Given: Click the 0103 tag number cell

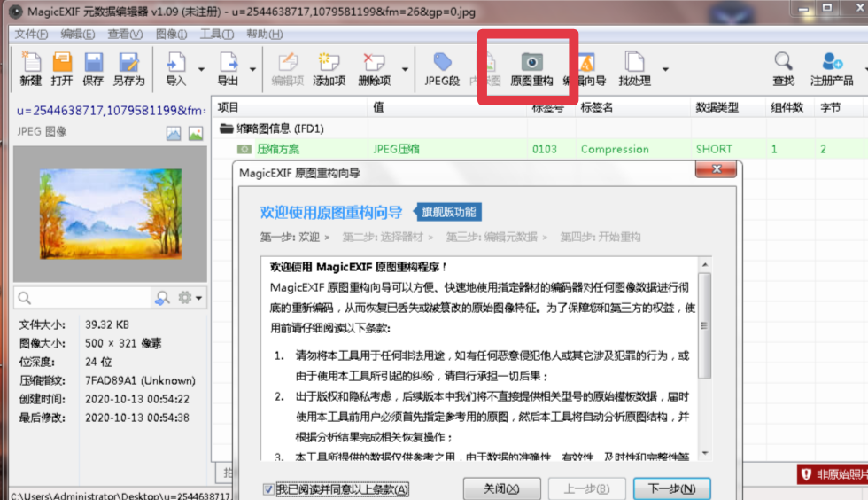Looking at the screenshot, I should [x=544, y=149].
